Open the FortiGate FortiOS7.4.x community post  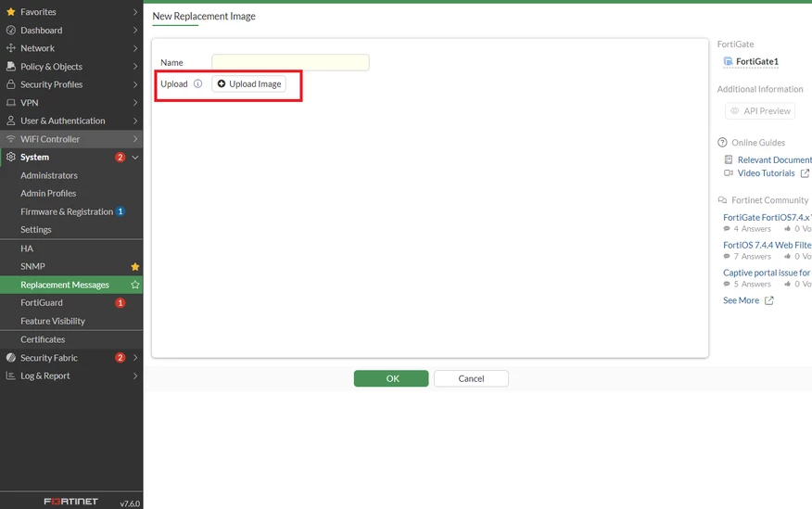click(x=768, y=218)
